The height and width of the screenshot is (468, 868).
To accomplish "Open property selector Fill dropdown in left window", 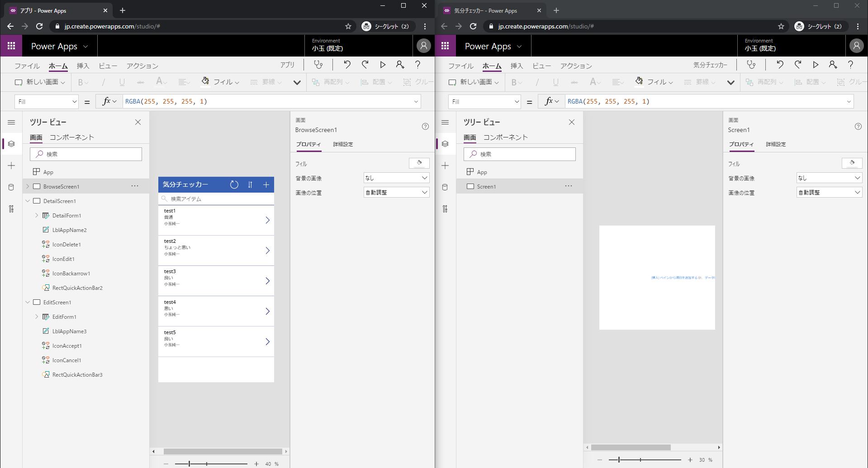I will (47, 102).
